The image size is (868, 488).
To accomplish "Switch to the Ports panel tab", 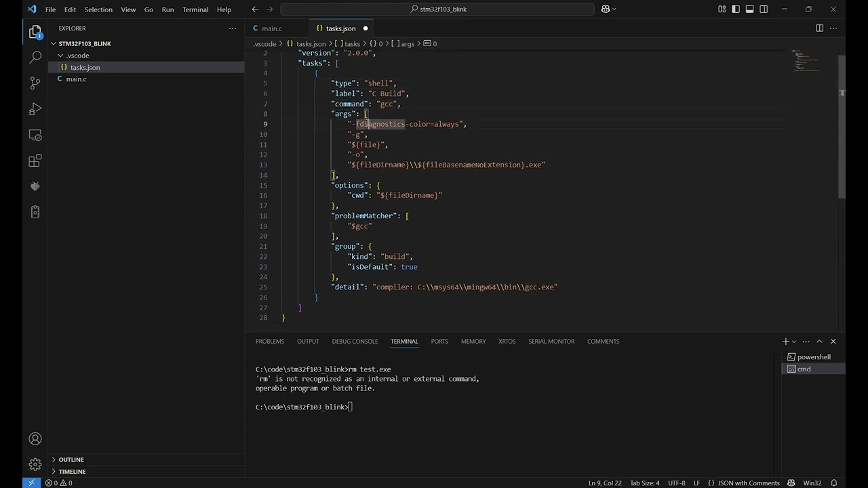I will [x=439, y=341].
